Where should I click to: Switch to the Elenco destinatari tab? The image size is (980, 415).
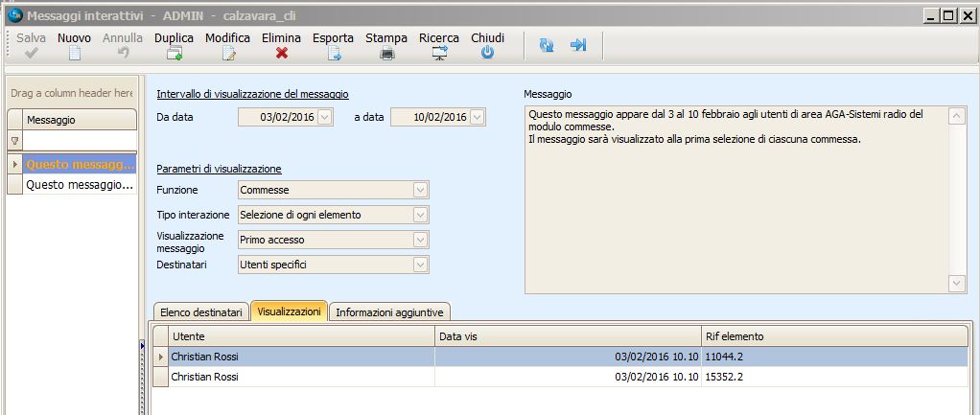click(x=200, y=311)
